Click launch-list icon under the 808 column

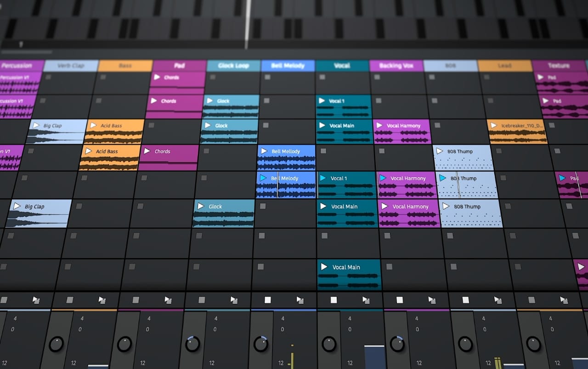[498, 300]
